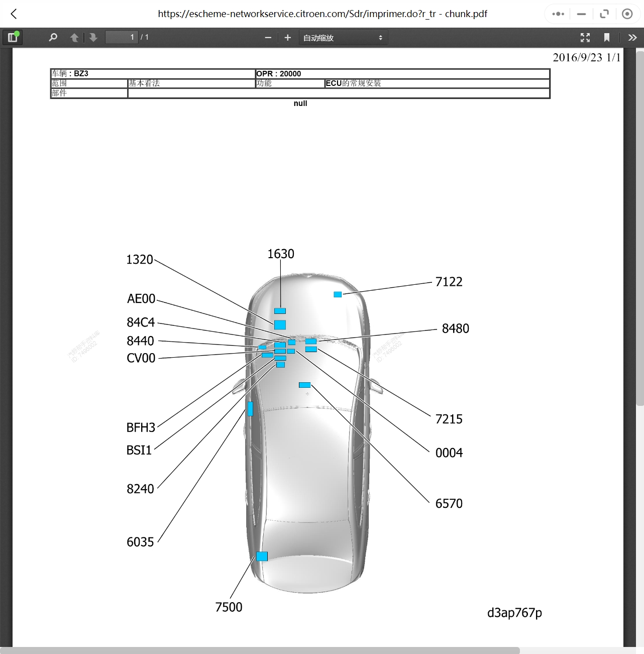Viewport: 644px width, 654px height.
Task: Click the back arrow in title bar
Action: [14, 14]
